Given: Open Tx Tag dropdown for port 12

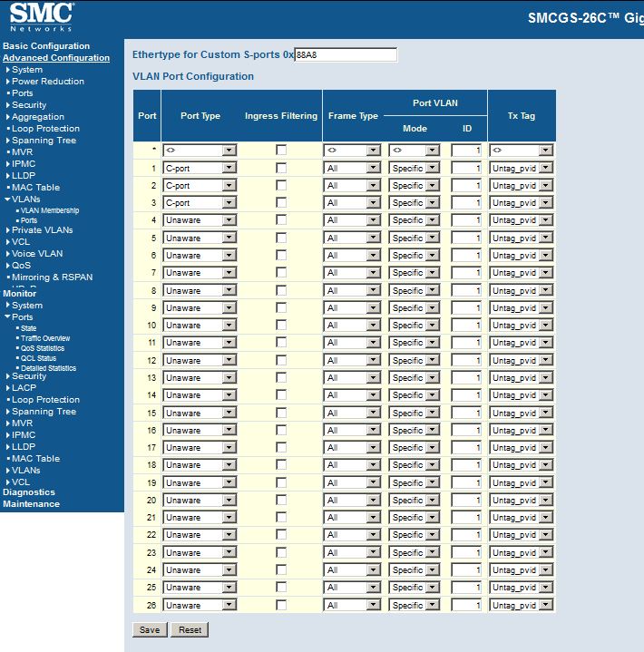Looking at the screenshot, I should 521,361.
